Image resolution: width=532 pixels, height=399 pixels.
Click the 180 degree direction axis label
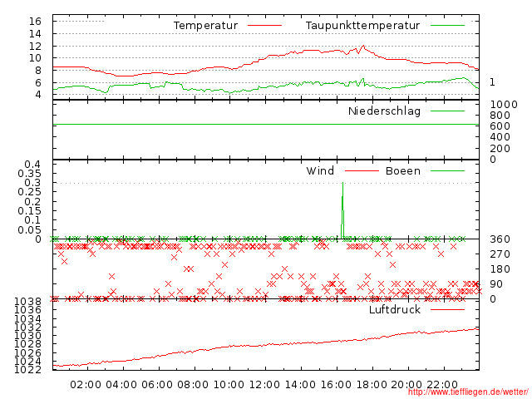(500, 269)
